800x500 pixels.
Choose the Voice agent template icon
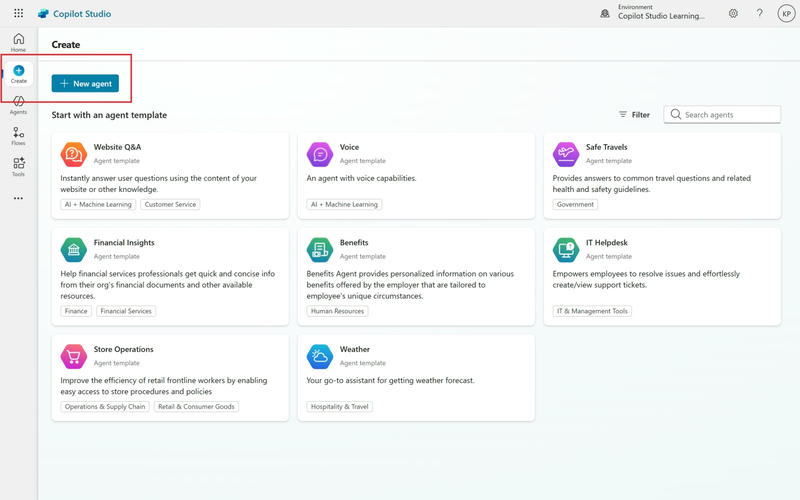pos(319,153)
